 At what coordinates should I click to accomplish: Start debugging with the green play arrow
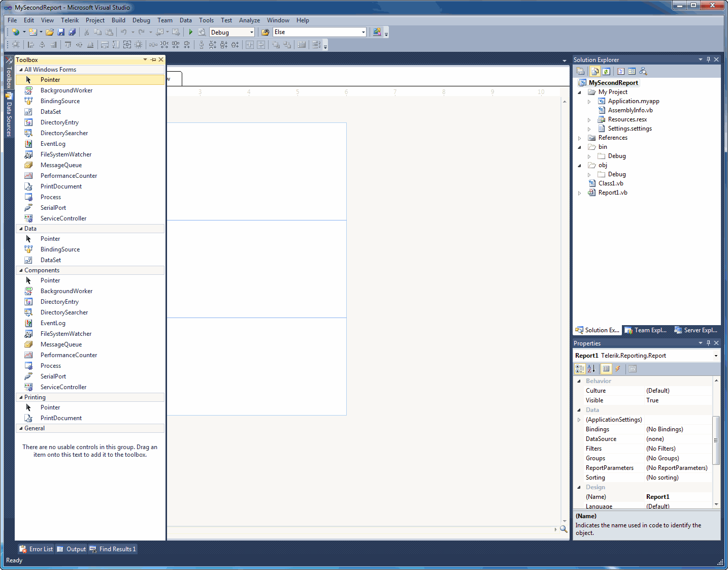[x=191, y=32]
